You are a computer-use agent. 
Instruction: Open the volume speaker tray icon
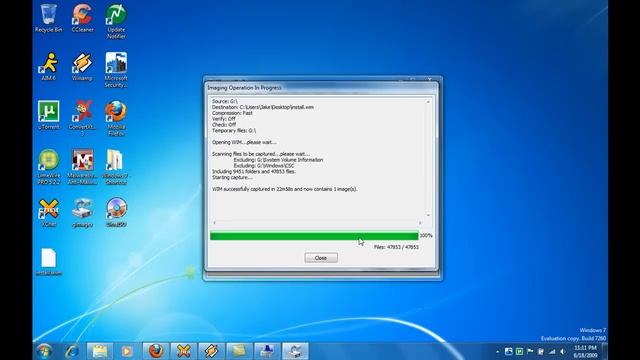(x=563, y=351)
